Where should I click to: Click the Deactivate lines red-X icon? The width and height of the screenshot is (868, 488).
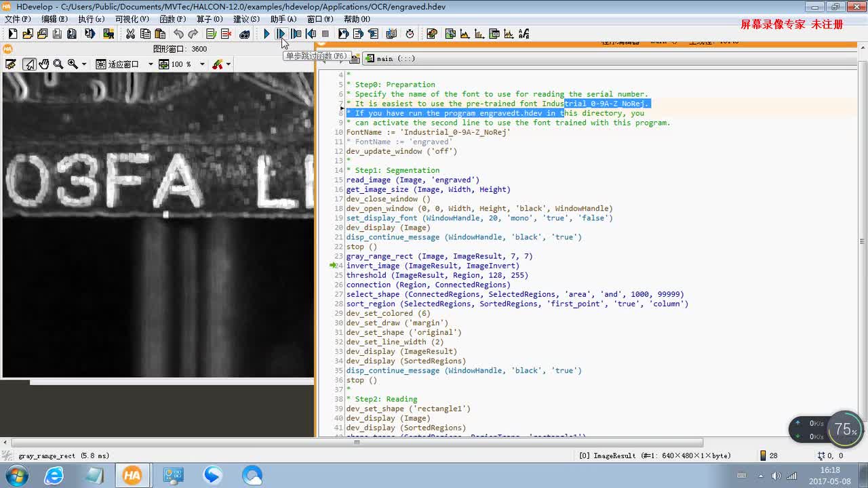coord(226,34)
